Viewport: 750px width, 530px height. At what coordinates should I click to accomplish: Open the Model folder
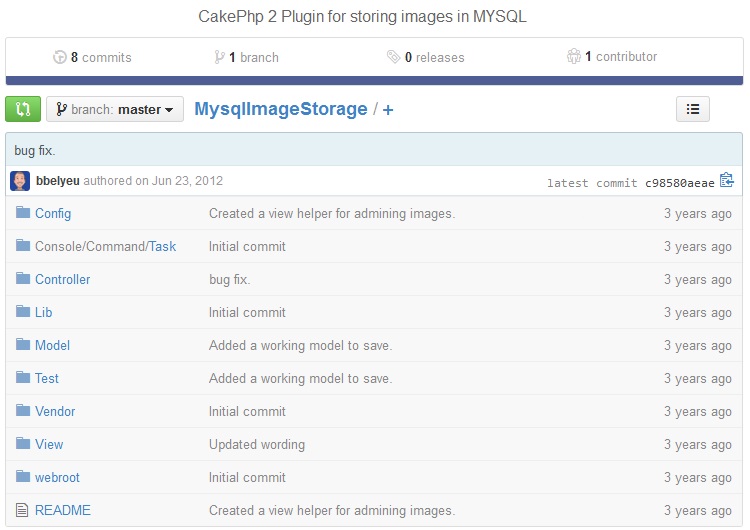click(52, 345)
